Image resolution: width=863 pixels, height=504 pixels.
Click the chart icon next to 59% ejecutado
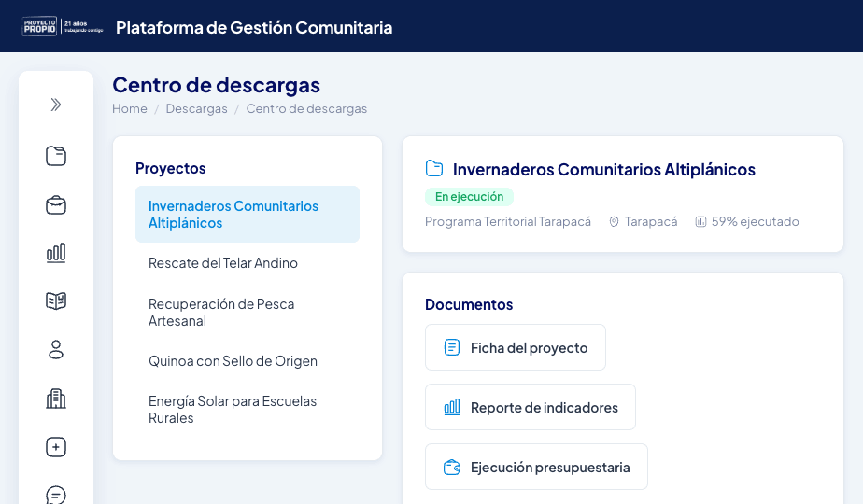point(700,222)
